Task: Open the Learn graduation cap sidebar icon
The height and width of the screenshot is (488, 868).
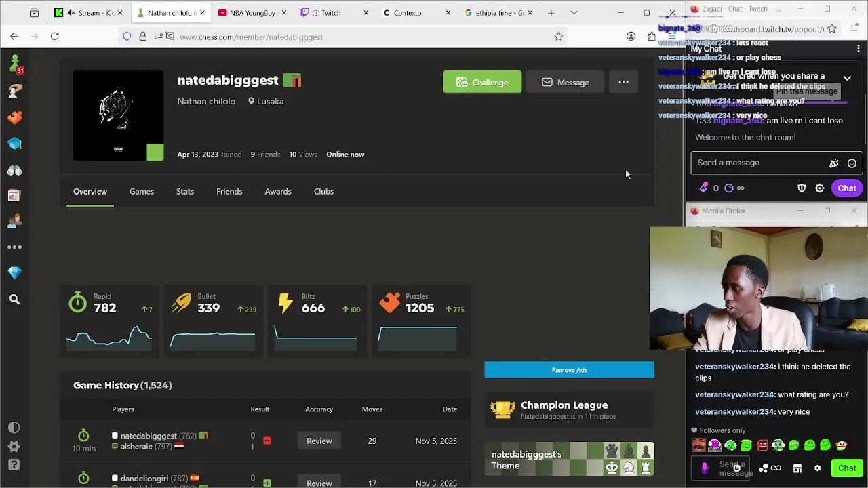Action: [14, 144]
